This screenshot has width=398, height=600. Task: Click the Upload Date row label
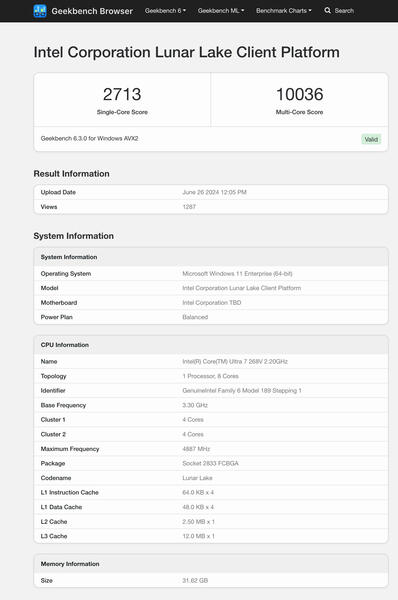click(x=58, y=192)
